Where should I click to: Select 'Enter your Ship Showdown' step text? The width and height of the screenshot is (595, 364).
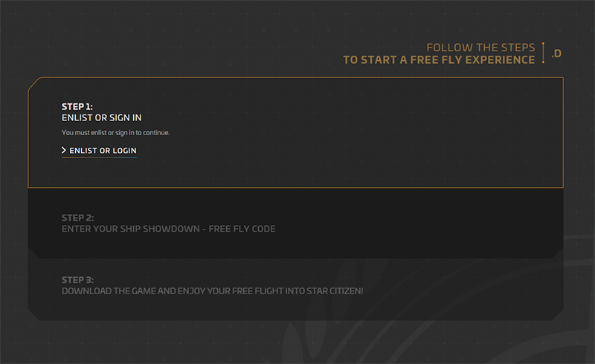[169, 229]
